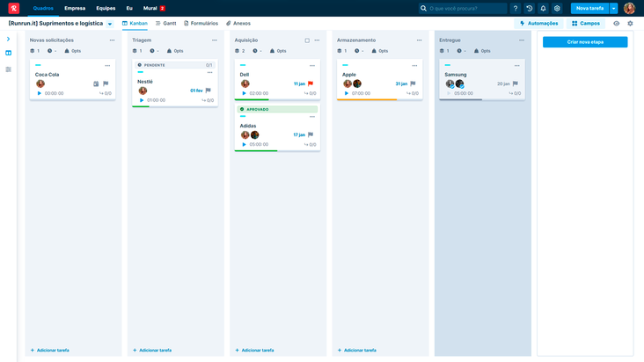Switch to the Kanban tab
Viewport: 644px width, 362px height.
(x=135, y=24)
